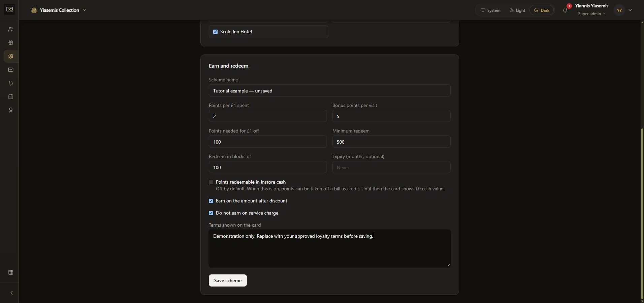Open the award ribbon sidebar icon

pyautogui.click(x=11, y=110)
